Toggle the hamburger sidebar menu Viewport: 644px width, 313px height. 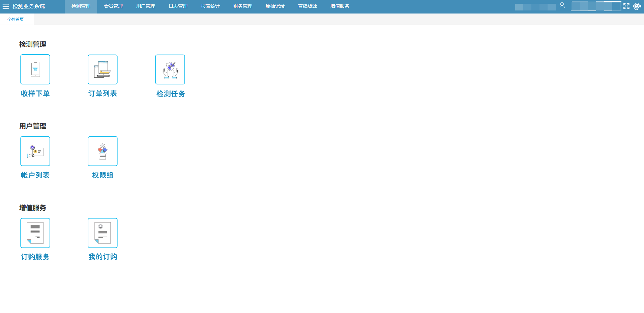pyautogui.click(x=6, y=6)
